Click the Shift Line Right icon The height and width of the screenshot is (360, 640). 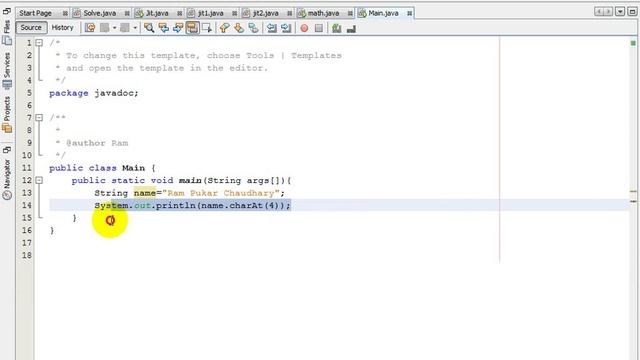click(286, 28)
